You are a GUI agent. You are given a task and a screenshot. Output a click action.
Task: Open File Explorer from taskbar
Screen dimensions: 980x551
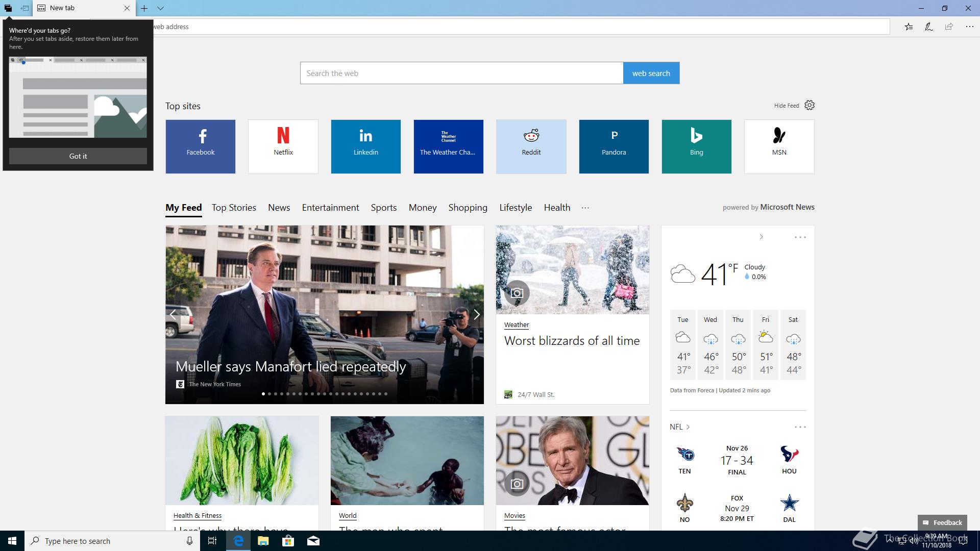click(263, 541)
